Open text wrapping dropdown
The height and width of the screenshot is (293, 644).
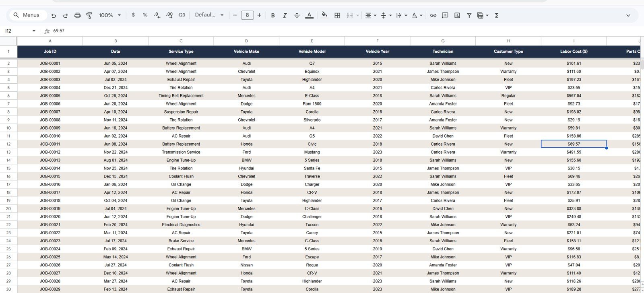point(401,15)
